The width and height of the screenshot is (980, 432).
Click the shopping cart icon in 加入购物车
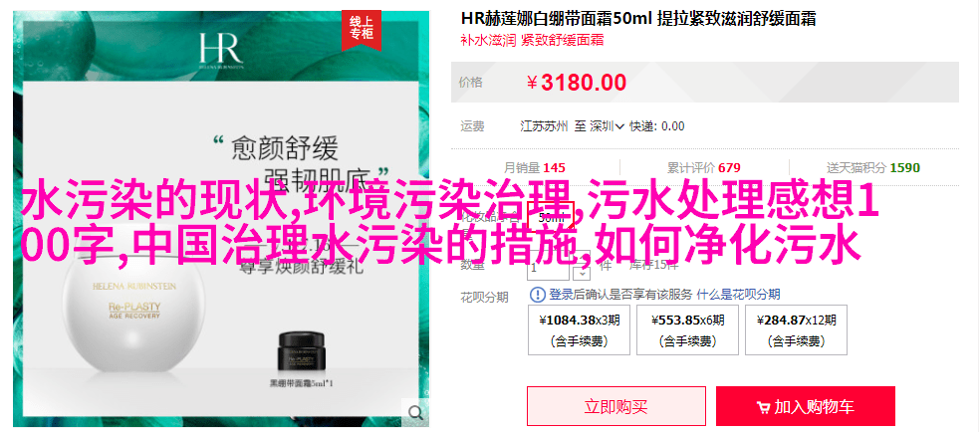(763, 408)
